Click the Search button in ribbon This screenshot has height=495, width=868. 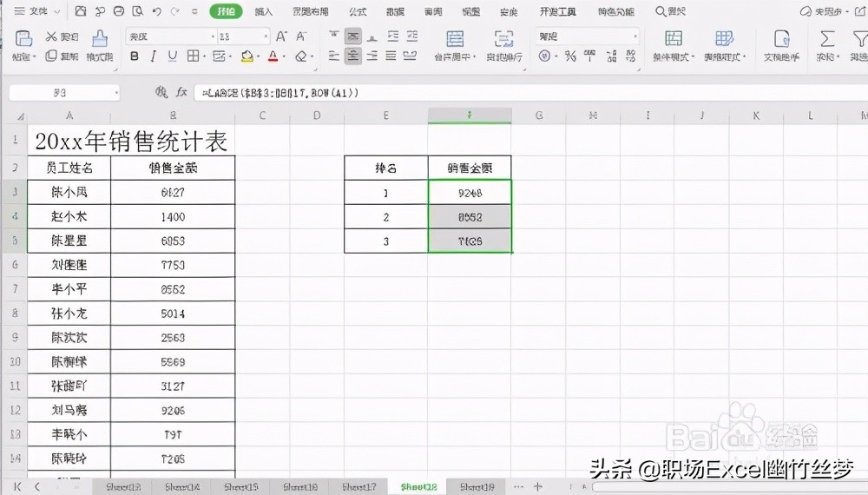coord(670,11)
